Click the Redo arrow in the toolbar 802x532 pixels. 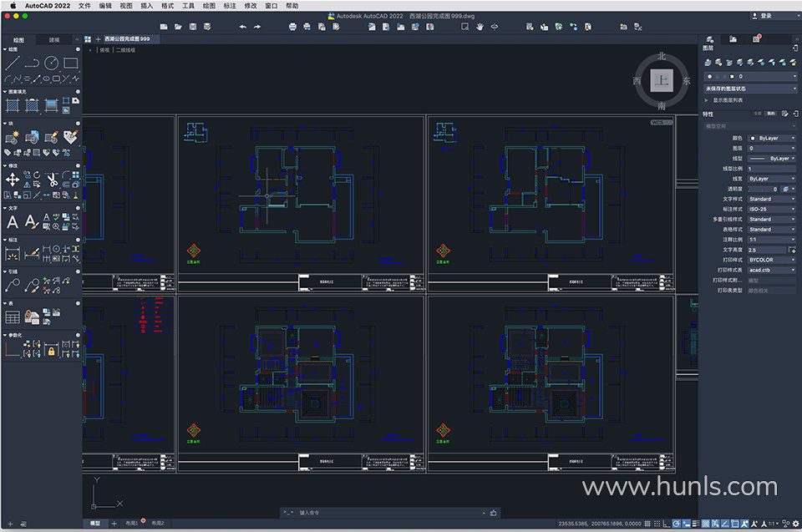[x=256, y=27]
